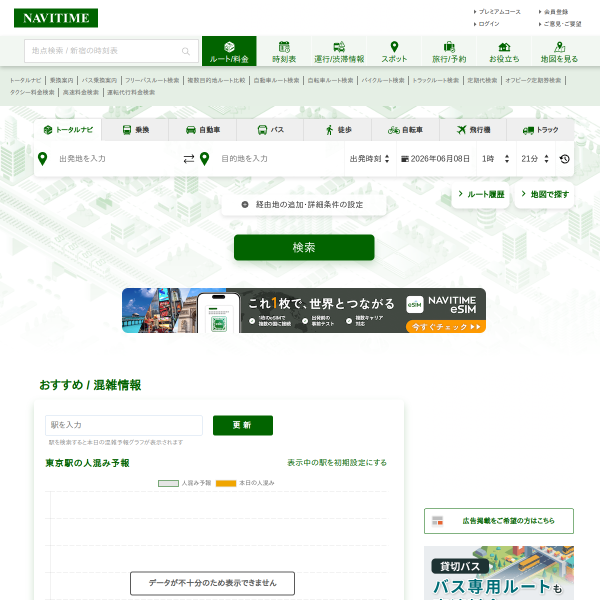Open ご意見・ご要望 link
600x600 pixels.
click(560, 24)
